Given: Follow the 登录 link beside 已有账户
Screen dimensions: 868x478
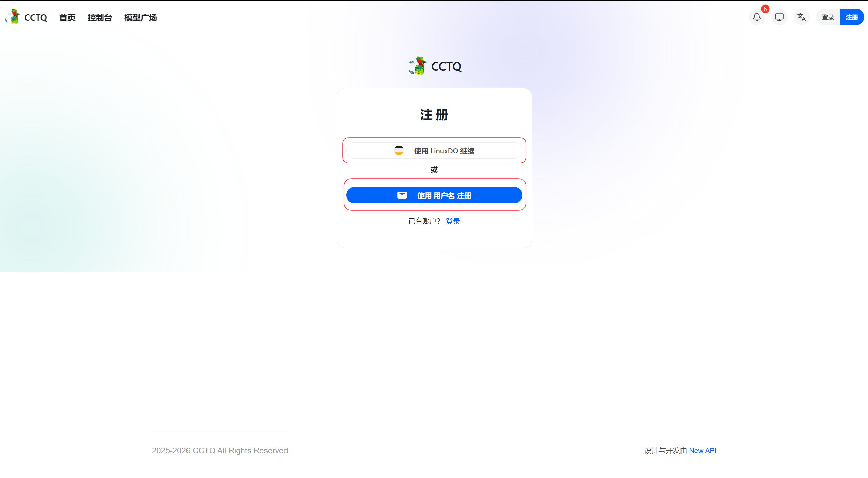Looking at the screenshot, I should (453, 221).
